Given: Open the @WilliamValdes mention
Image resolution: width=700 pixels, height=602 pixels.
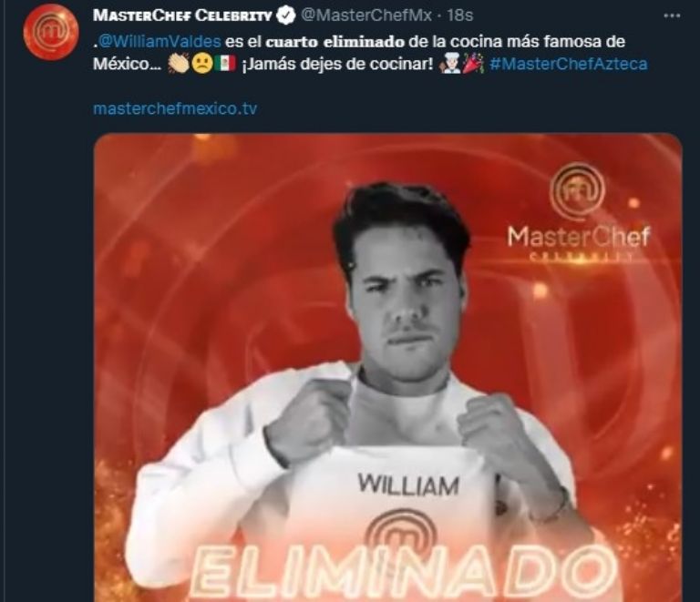Looking at the screenshot, I should (x=159, y=42).
